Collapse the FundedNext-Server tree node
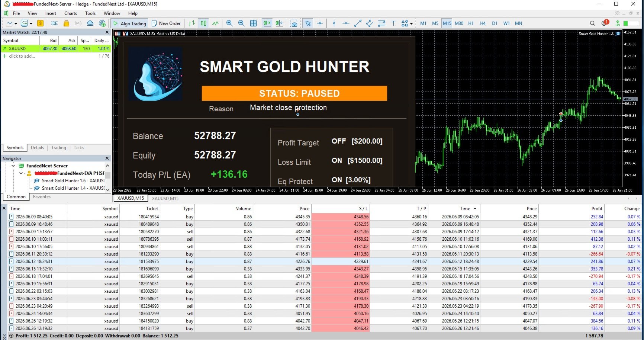The height and width of the screenshot is (340, 644). tap(13, 166)
